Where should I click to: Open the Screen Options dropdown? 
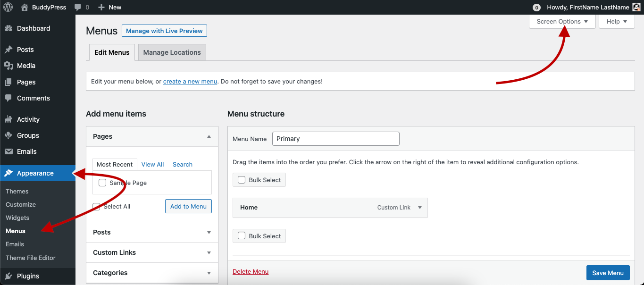(x=562, y=21)
